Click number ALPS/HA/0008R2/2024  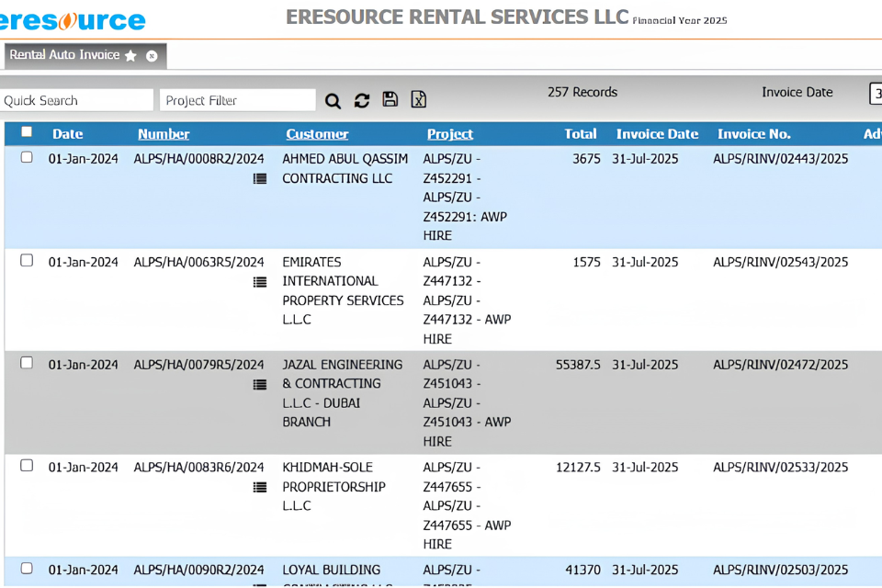198,159
